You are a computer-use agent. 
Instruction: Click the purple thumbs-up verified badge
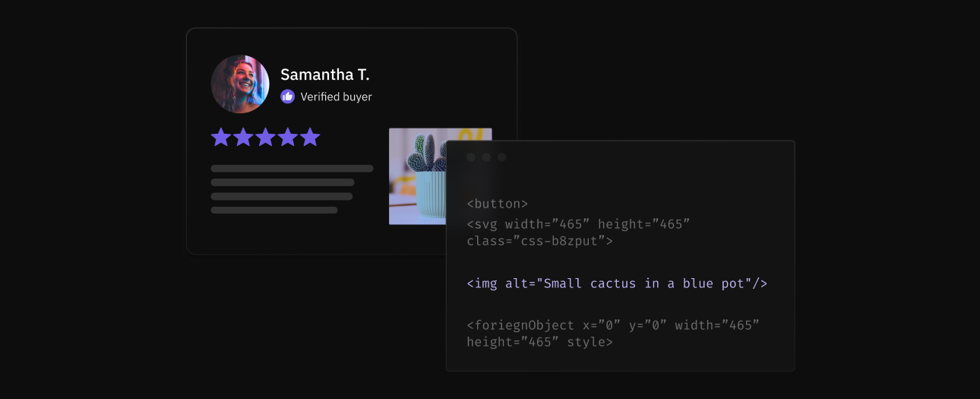pos(288,97)
